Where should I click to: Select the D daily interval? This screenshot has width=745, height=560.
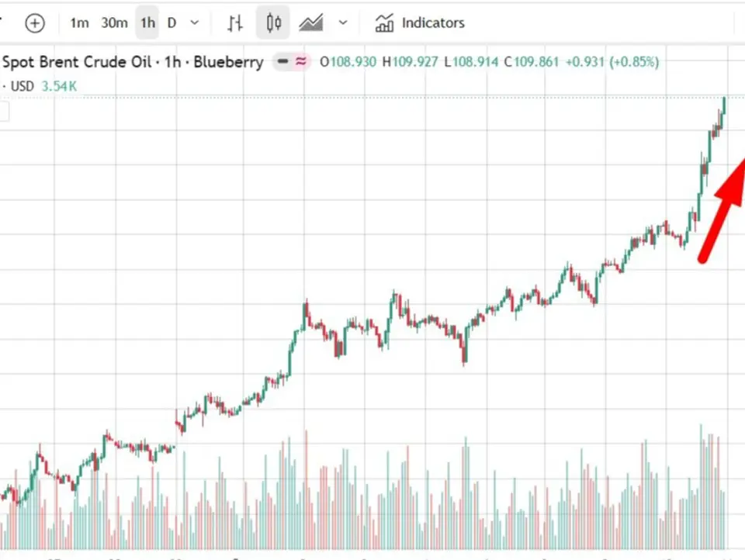coord(172,22)
